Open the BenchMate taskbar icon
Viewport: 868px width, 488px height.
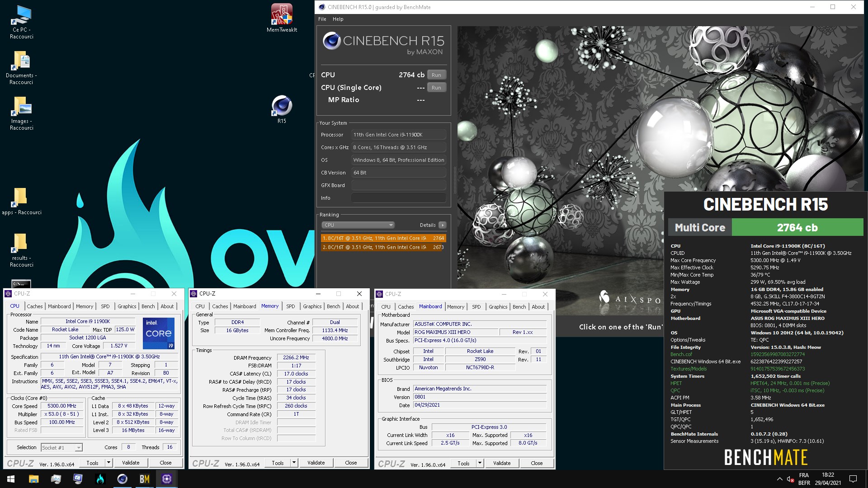[144, 479]
